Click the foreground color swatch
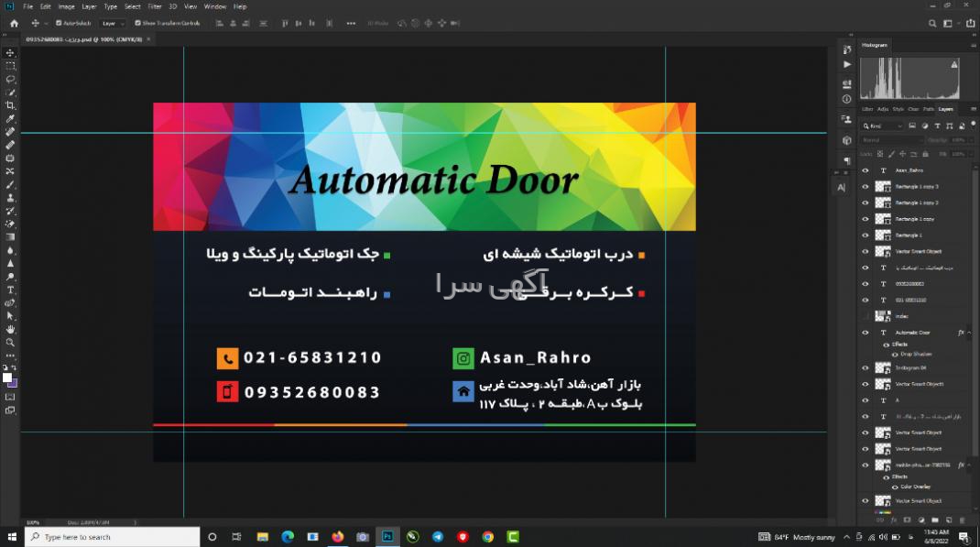980x547 pixels. [x=7, y=377]
